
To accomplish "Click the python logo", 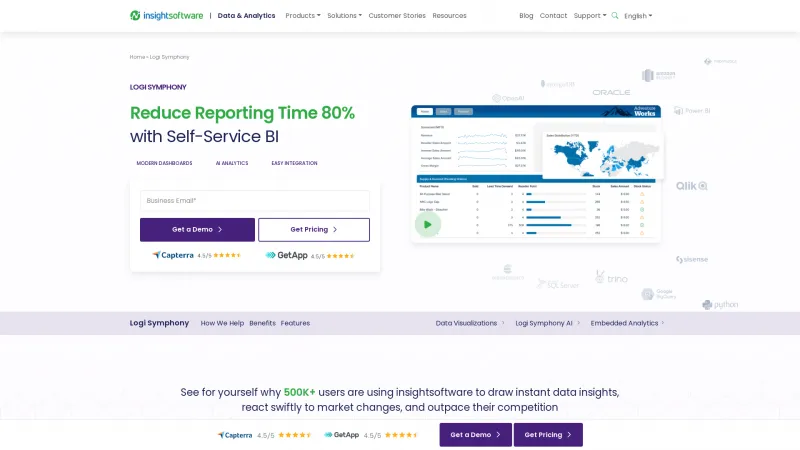I will point(720,305).
